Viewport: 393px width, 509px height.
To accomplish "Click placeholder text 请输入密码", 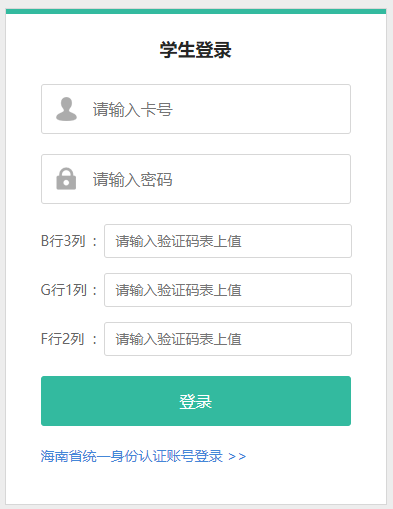I will tap(133, 179).
